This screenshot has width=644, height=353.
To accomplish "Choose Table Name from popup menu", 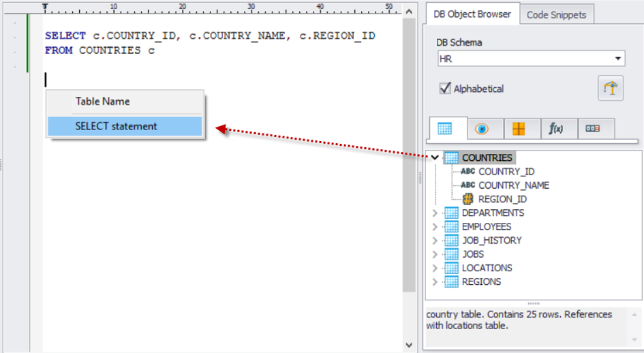I will [124, 102].
